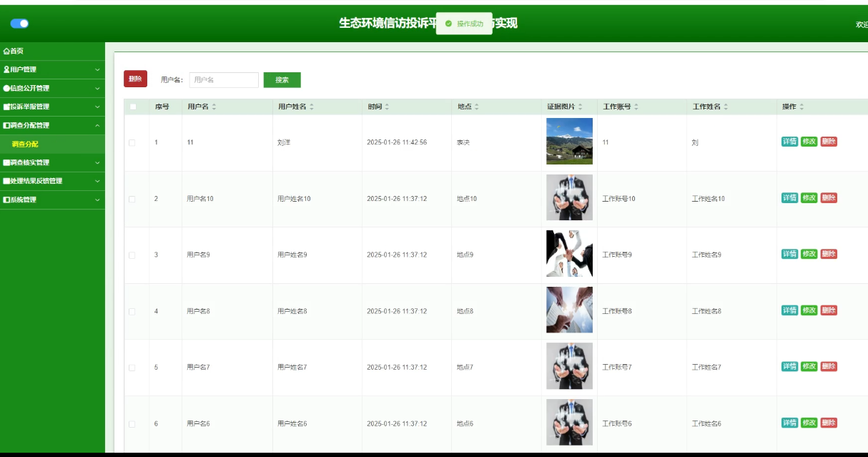
Task: Toggle the sidebar switch in header
Action: click(19, 24)
